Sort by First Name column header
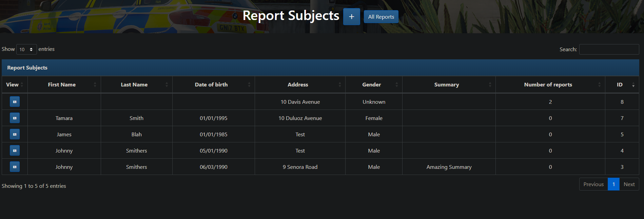 point(62,85)
